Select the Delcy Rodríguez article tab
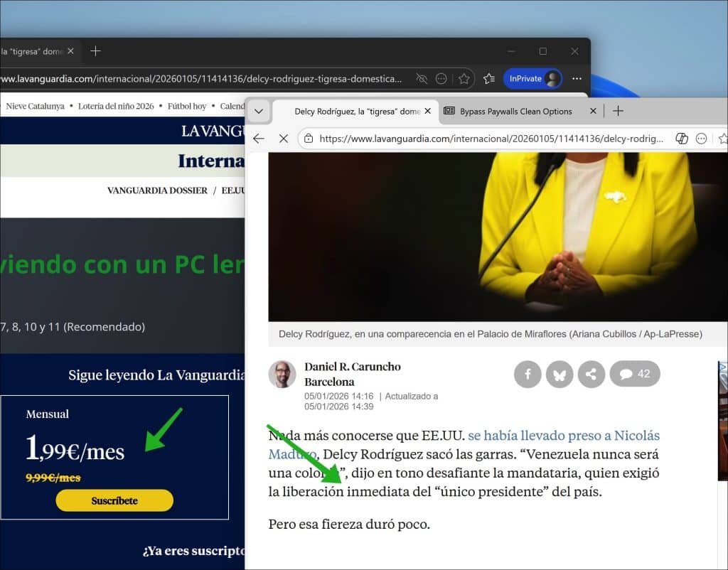This screenshot has height=570, width=728. click(355, 111)
